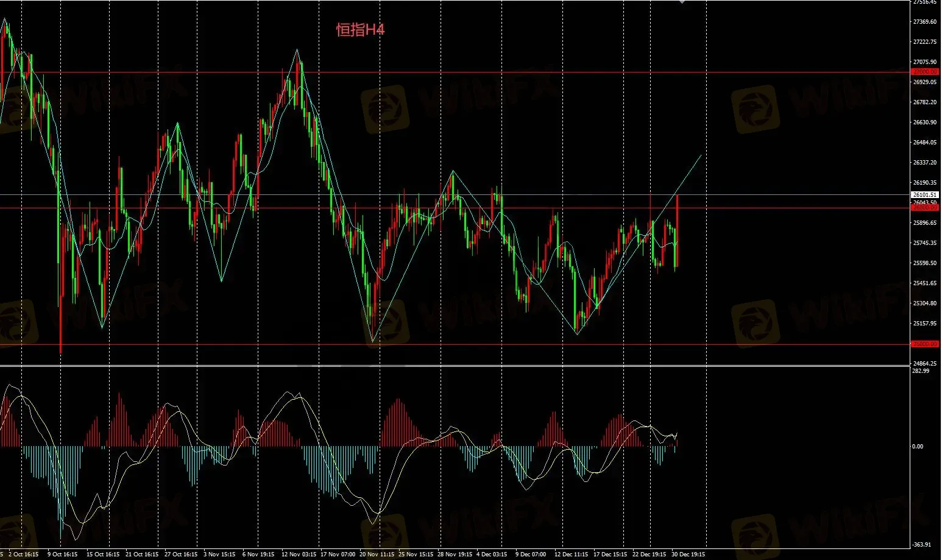The image size is (942, 560).
Task: Click the 9 Oct 16:15 time label
Action: 62,555
